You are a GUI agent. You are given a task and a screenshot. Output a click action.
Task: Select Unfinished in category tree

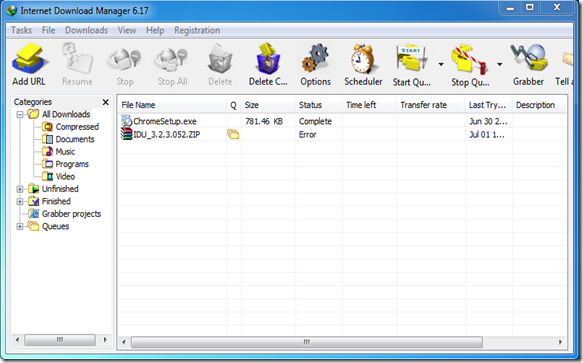60,189
